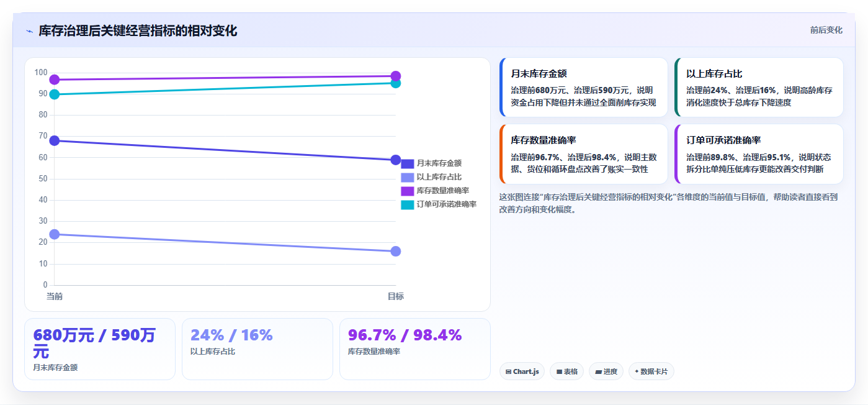The image size is (868, 405).
Task: Click the 订单可承诺准确率 legend label
Action: [x=447, y=204]
